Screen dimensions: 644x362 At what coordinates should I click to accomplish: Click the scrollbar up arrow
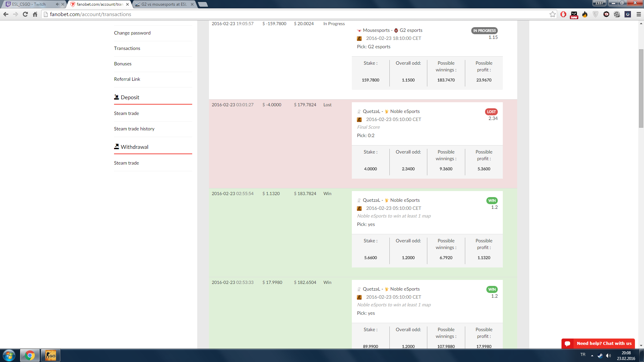(641, 23)
